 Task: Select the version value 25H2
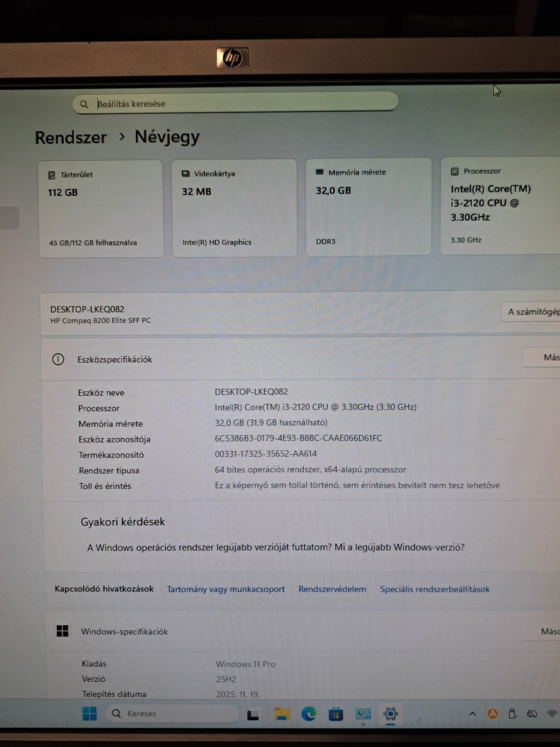coord(226,679)
